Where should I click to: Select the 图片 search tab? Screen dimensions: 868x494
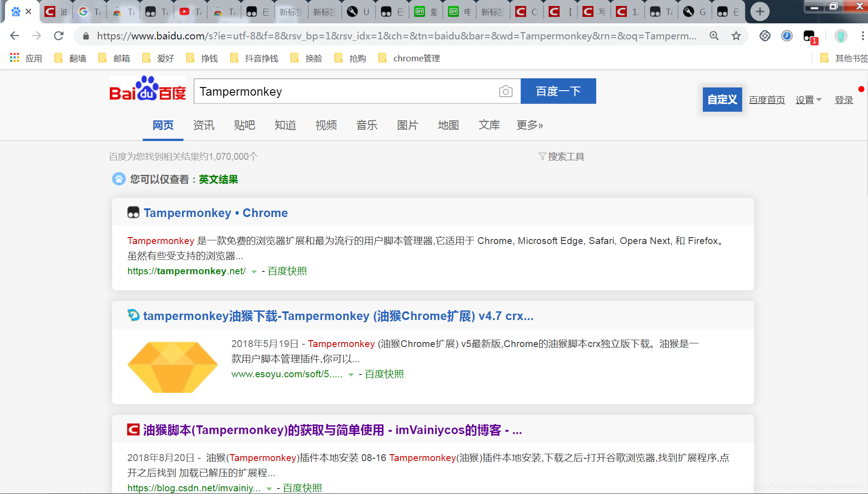(x=407, y=125)
